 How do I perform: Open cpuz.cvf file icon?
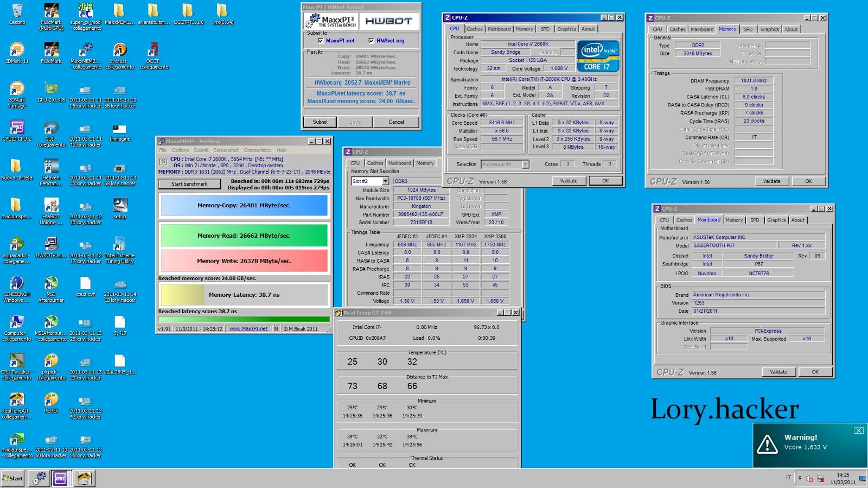(86, 286)
